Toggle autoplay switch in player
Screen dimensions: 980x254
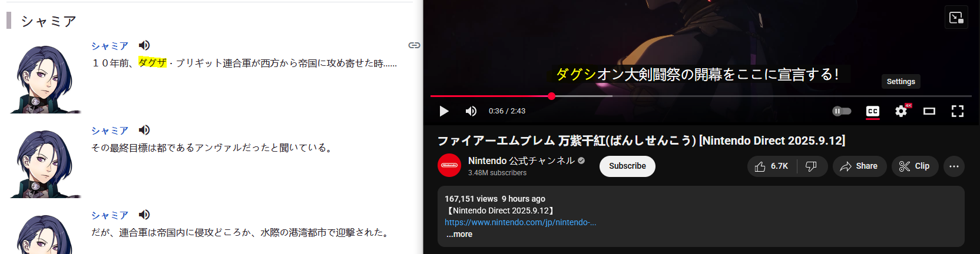(842, 111)
